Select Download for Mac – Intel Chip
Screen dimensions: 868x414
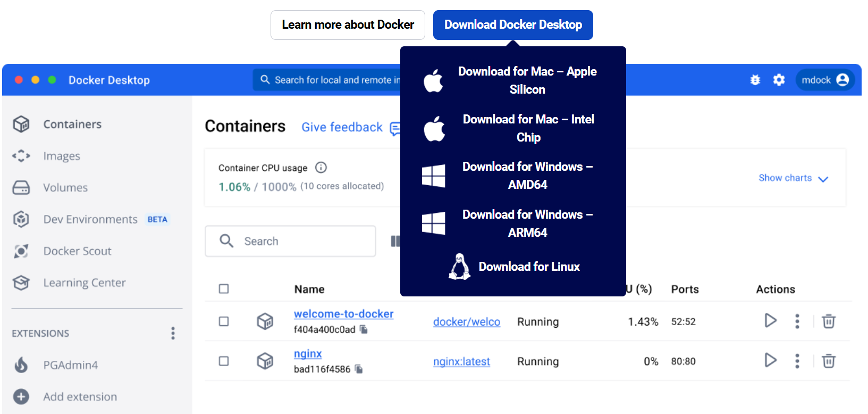tap(528, 128)
